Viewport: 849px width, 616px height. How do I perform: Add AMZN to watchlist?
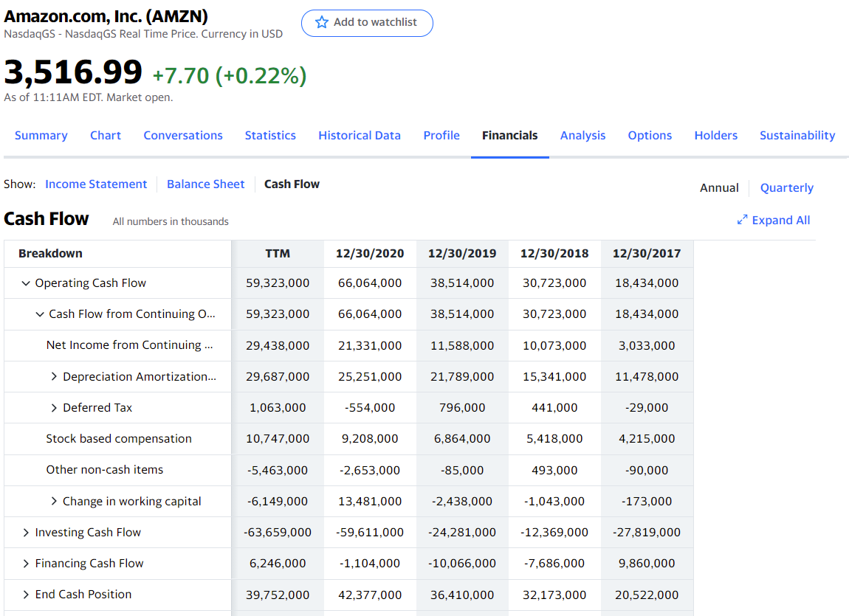tap(367, 23)
